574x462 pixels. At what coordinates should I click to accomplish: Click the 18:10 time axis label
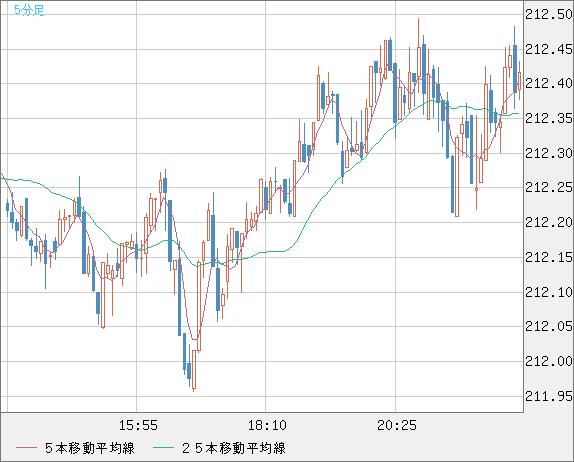tap(267, 425)
